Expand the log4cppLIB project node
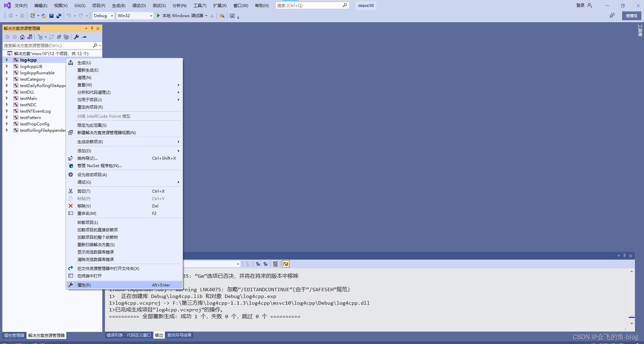The image size is (644, 344). tap(7, 66)
